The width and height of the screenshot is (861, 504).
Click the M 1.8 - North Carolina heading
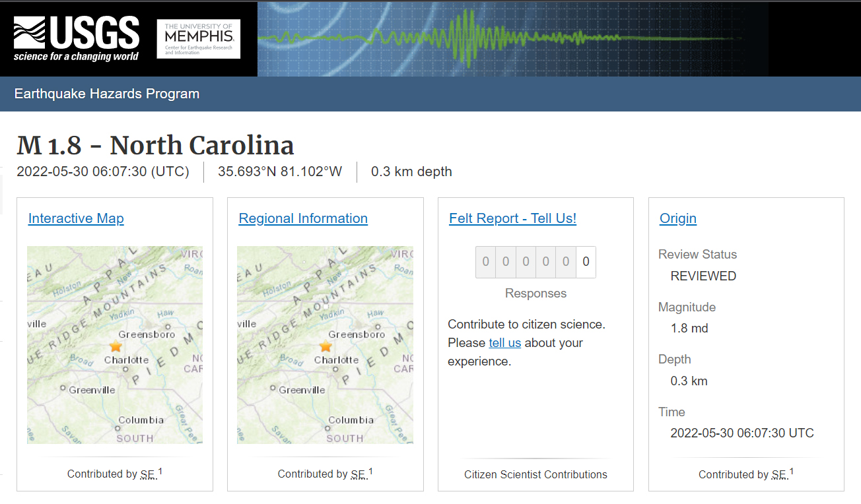[x=155, y=145]
